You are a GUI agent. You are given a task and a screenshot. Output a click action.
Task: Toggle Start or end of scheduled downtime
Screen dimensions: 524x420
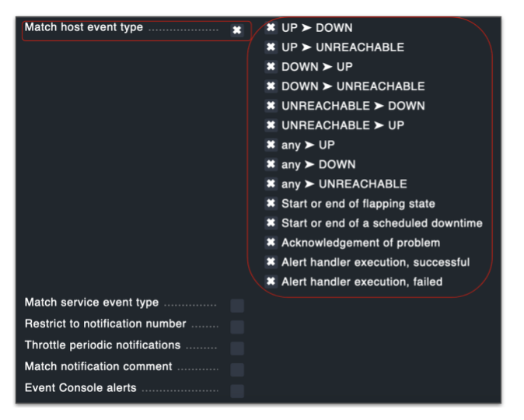click(x=271, y=223)
